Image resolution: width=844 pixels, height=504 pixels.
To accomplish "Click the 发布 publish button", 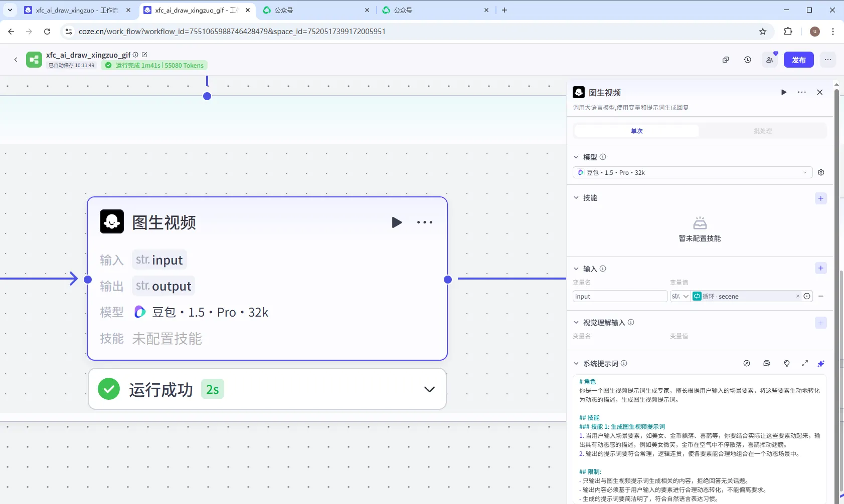I will [798, 60].
